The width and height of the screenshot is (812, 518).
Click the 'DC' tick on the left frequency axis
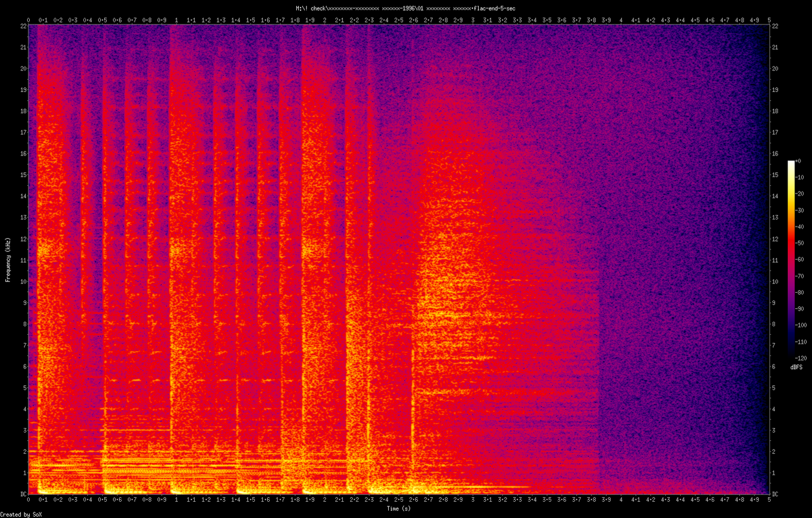click(x=23, y=494)
